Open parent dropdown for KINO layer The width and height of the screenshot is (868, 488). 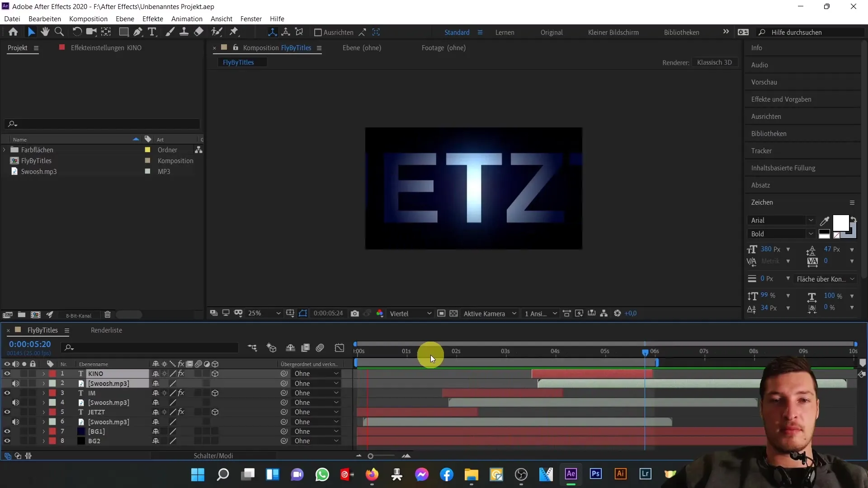(316, 374)
